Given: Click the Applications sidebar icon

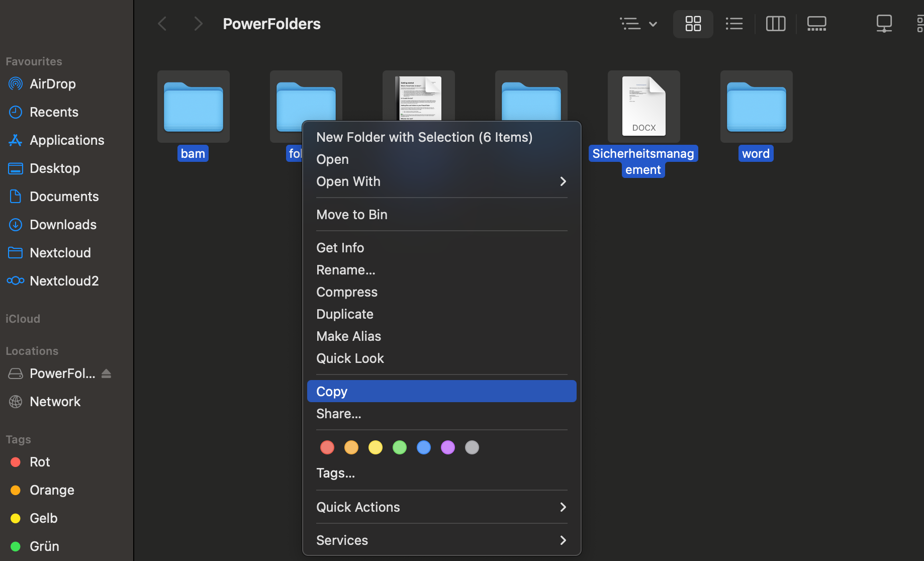Looking at the screenshot, I should pyautogui.click(x=16, y=140).
